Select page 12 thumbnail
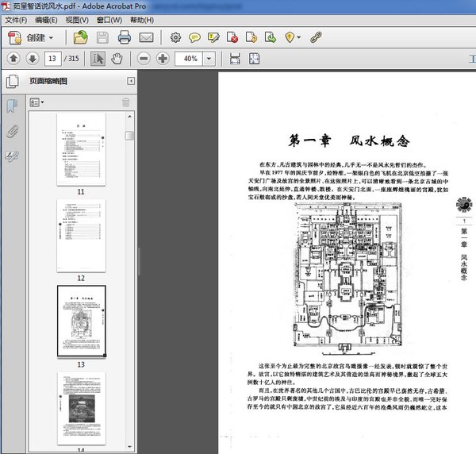 tap(82, 236)
